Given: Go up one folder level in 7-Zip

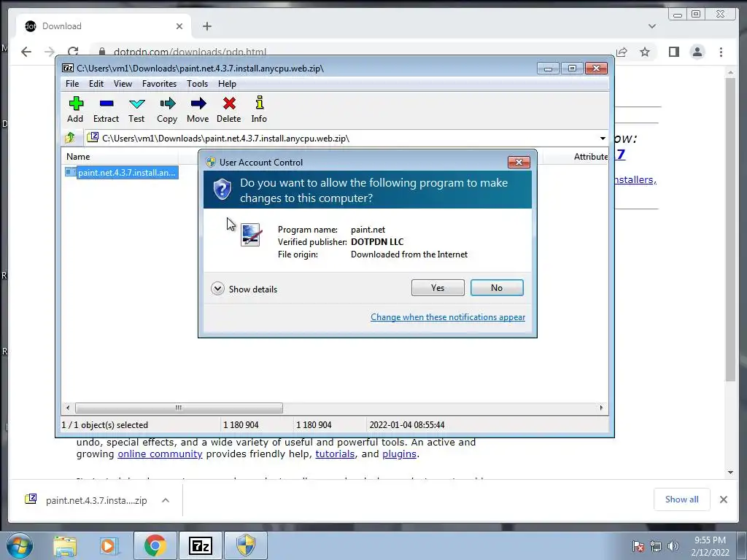Looking at the screenshot, I should click(70, 138).
